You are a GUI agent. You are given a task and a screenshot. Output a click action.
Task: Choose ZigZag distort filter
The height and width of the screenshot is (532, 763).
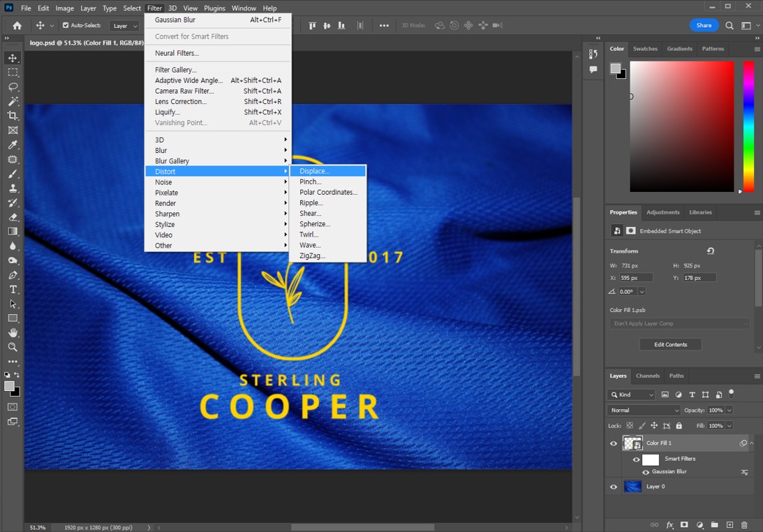tap(327, 256)
